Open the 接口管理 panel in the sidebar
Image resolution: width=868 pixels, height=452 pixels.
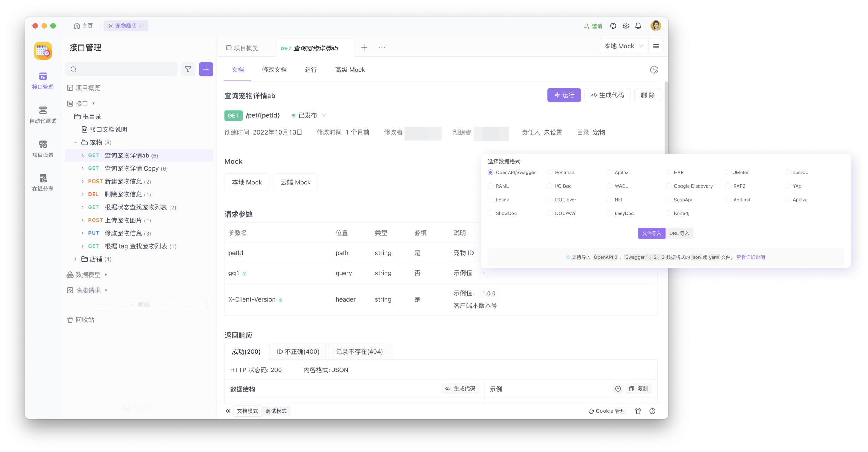[x=43, y=81]
